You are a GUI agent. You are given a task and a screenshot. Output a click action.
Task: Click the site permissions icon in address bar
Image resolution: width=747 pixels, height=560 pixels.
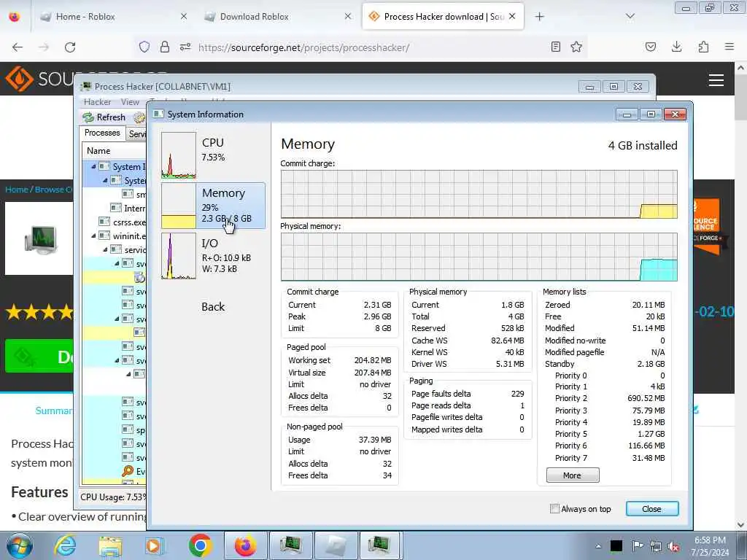point(185,47)
